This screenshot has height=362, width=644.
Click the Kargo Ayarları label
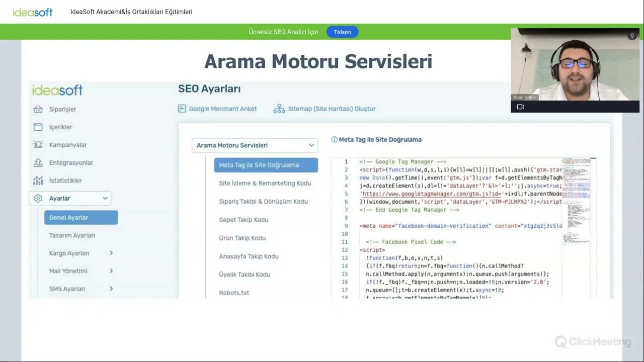69,253
